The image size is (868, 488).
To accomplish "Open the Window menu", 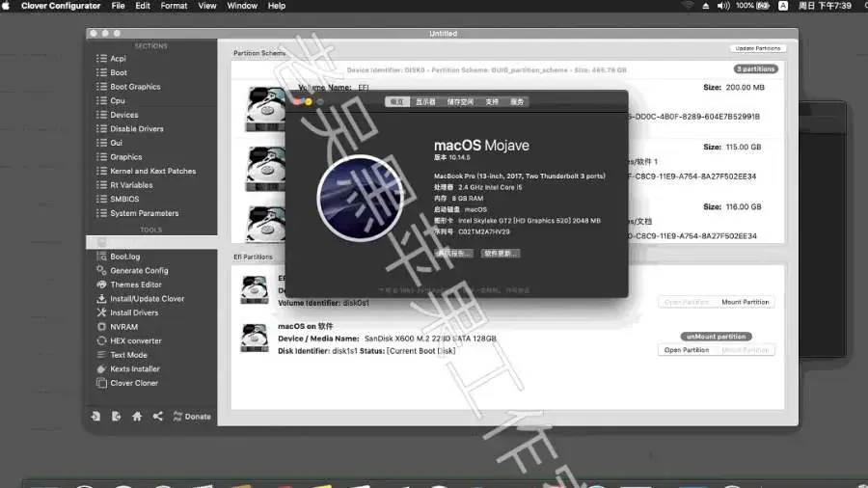I will [242, 6].
